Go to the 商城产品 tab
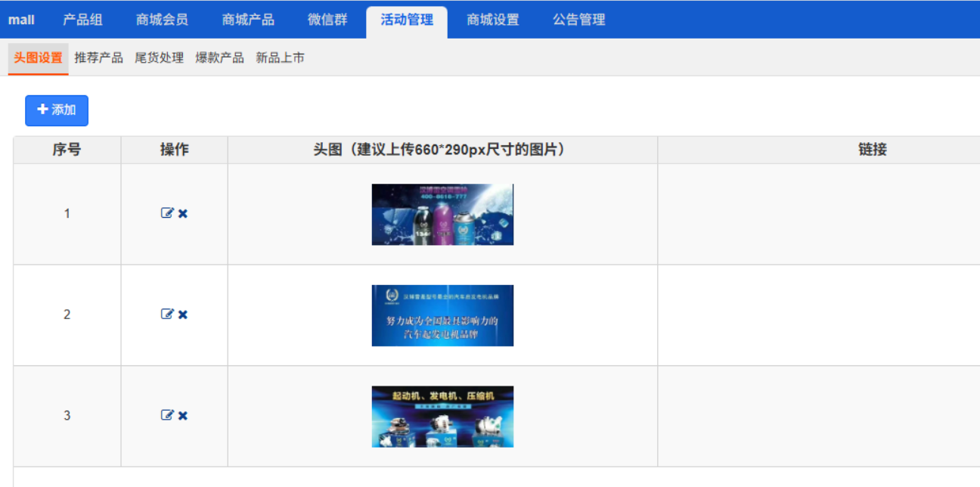The height and width of the screenshot is (487, 980). [248, 20]
